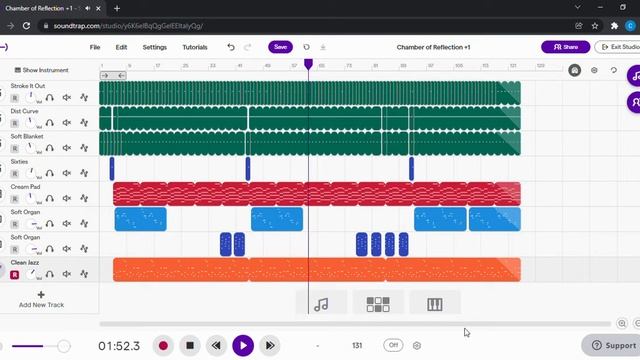Solo the Sixties track headphones

coord(50,173)
